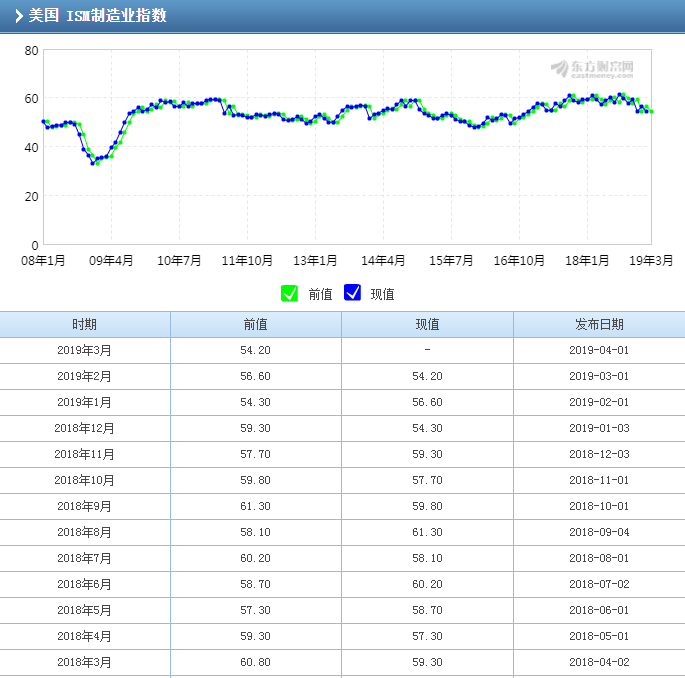Click the 61.30 current value cell
The width and height of the screenshot is (685, 678).
pyautogui.click(x=427, y=532)
